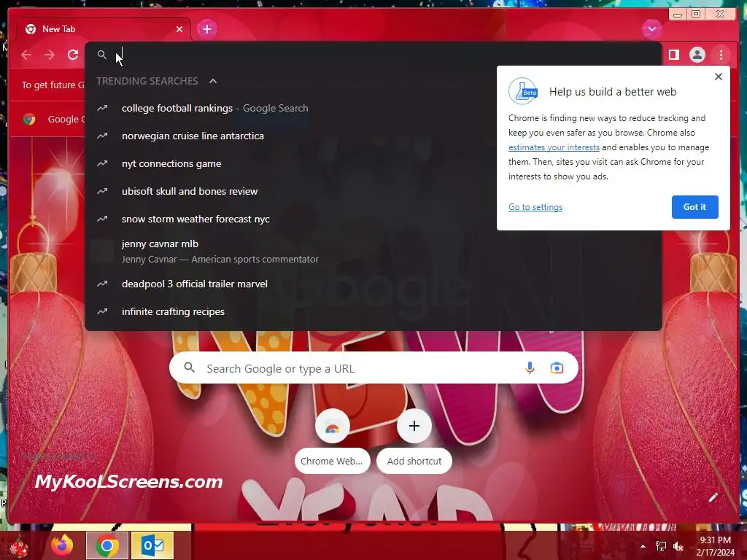
Task: Open Outlook from the taskbar
Action: click(152, 545)
